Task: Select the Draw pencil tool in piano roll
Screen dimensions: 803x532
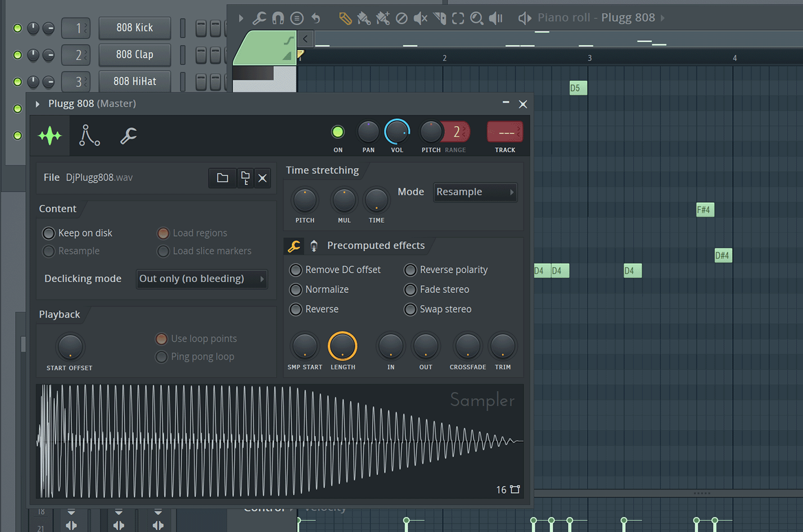Action: coord(345,19)
